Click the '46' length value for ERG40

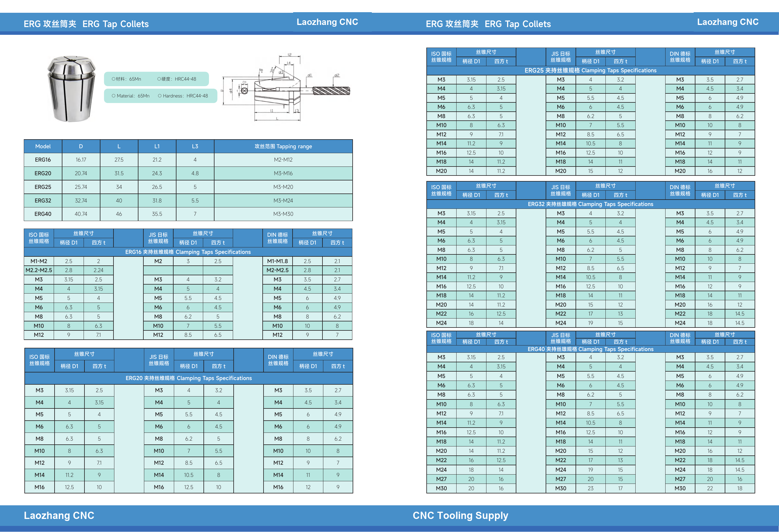coord(119,214)
